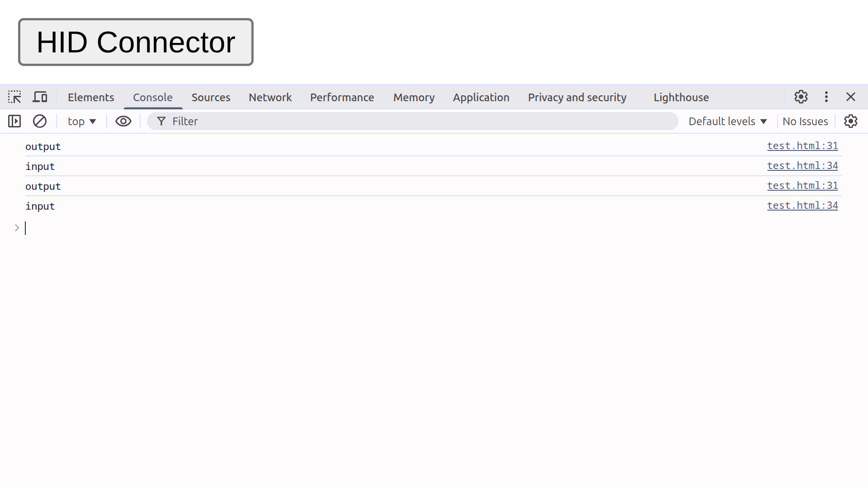Close the DevTools panel
The image size is (868, 488).
click(x=851, y=97)
